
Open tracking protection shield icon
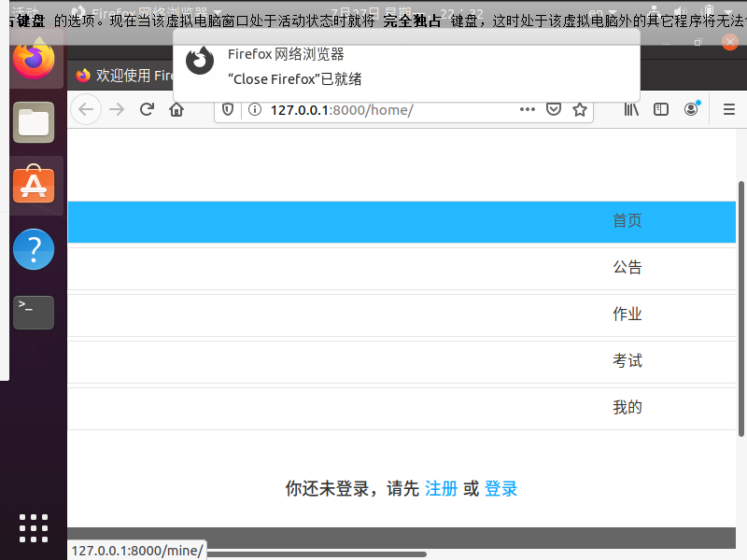point(228,109)
